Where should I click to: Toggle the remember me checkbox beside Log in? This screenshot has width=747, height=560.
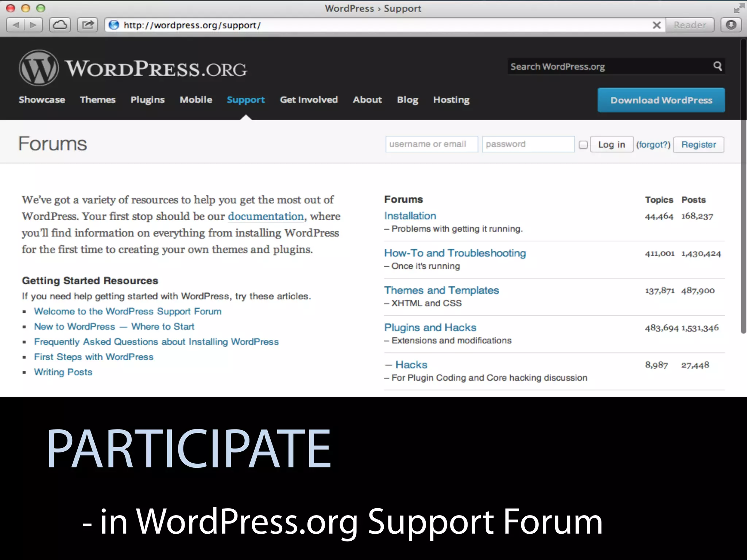(x=583, y=145)
